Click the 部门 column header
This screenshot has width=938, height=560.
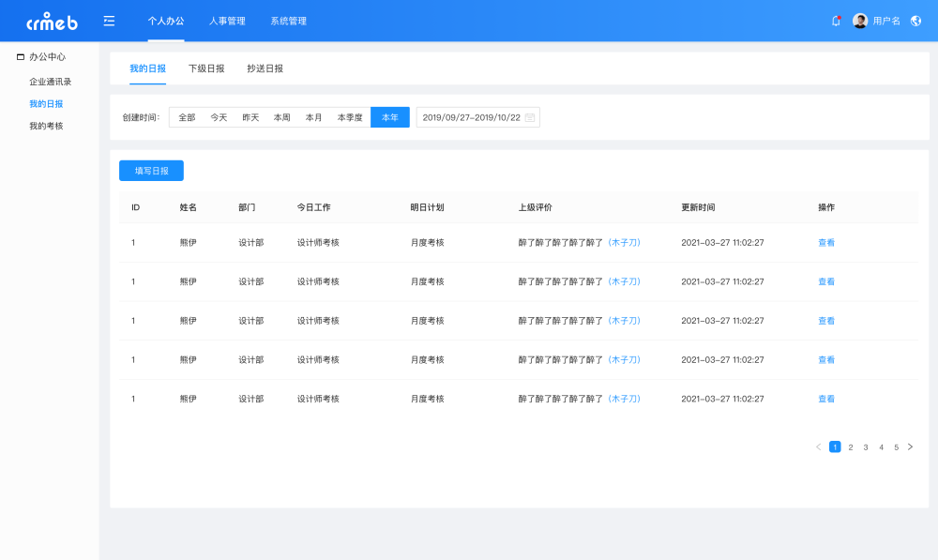coord(247,207)
